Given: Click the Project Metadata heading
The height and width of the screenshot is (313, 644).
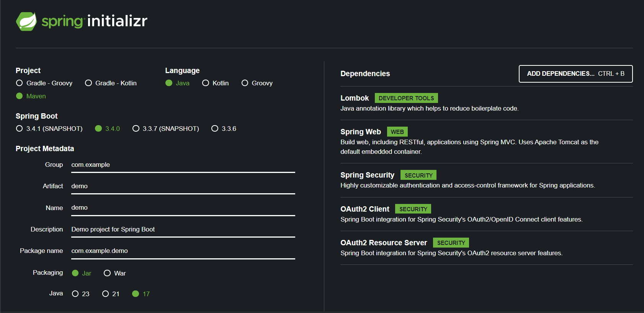Looking at the screenshot, I should 45,148.
